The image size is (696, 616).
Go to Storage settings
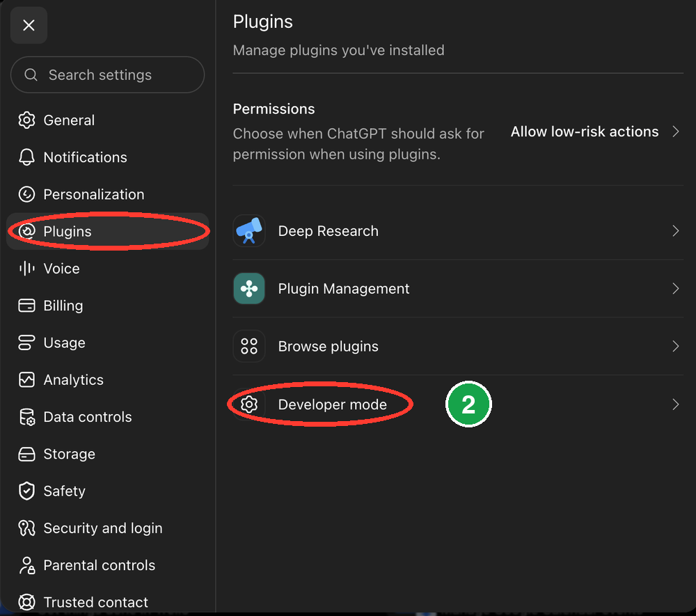point(107,454)
